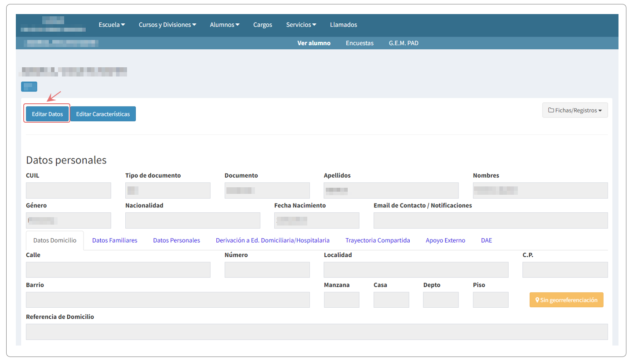Click the Calle field
The height and width of the screenshot is (364, 633).
point(118,269)
